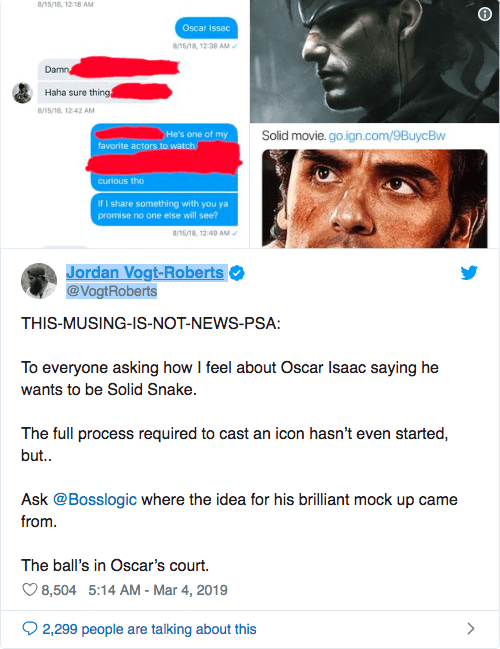The width and height of the screenshot is (500, 649).
Task: Open the 5:14 AM Mar 4, 2019 timestamp
Action: click(158, 590)
